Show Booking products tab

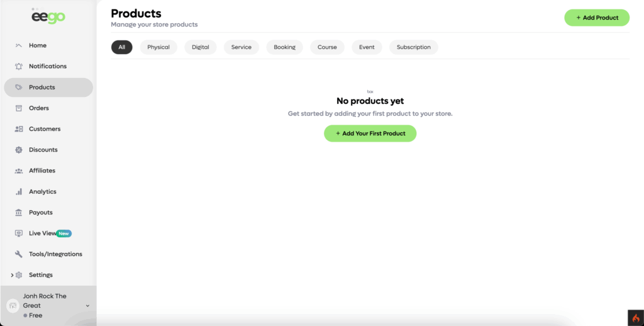(x=284, y=47)
